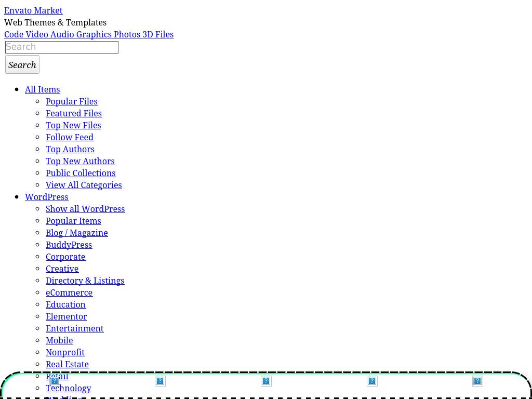The width and height of the screenshot is (532, 399).
Task: Open the Audio marketplace link
Action: pos(62,35)
